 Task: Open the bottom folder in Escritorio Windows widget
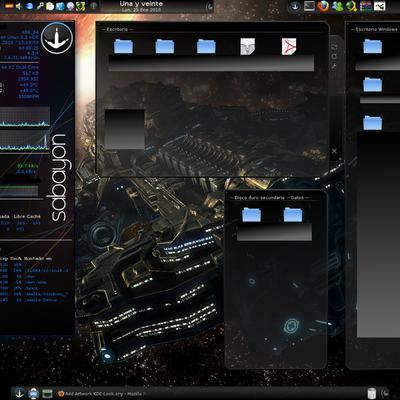coord(372,123)
